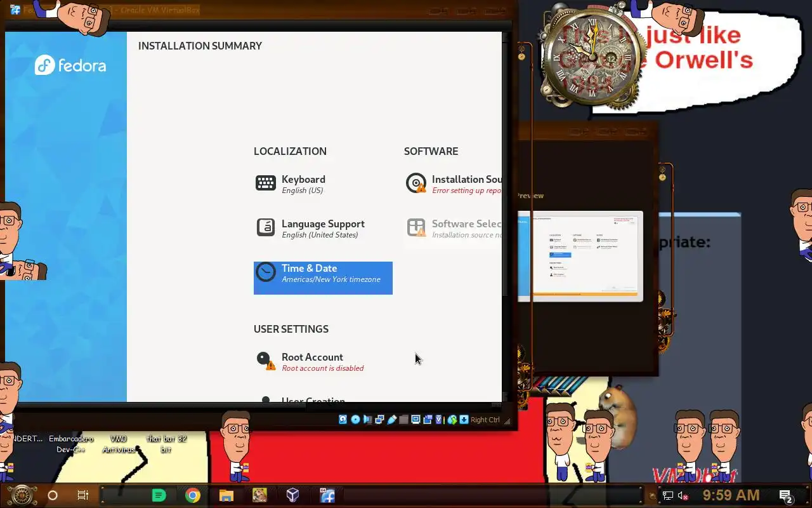
Task: Click the CPU virtualization (V) indicator
Action: click(440, 420)
